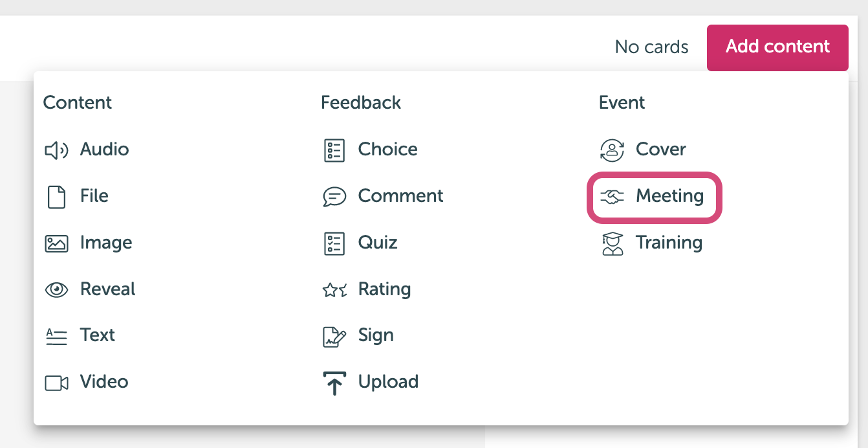Pick the Comment feedback option
Screen dimensions: 868x448
(x=383, y=196)
